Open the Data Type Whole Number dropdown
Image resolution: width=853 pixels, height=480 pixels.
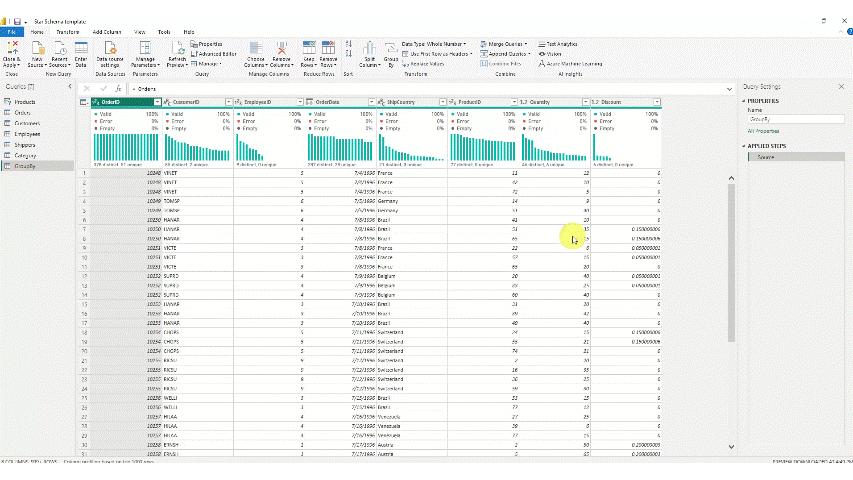click(433, 44)
